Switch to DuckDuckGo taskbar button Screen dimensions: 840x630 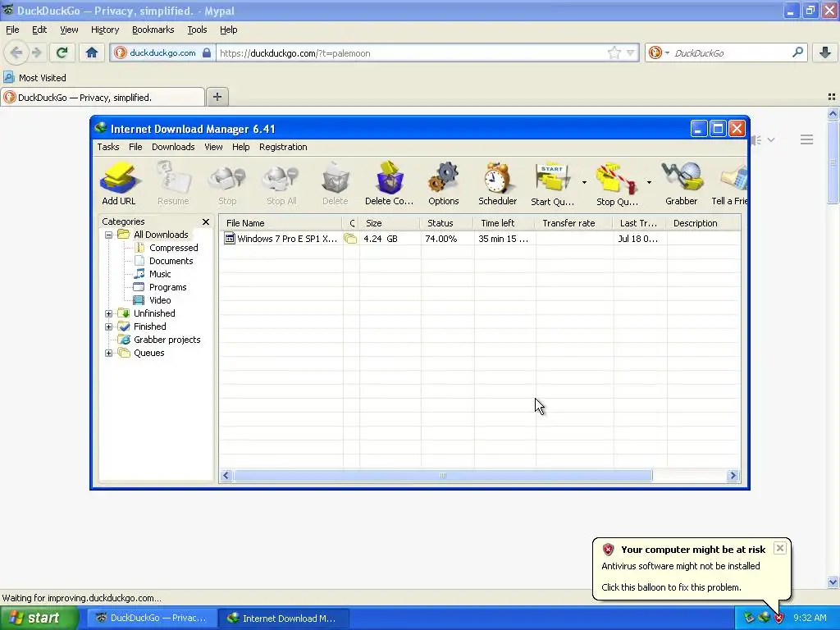152,619
